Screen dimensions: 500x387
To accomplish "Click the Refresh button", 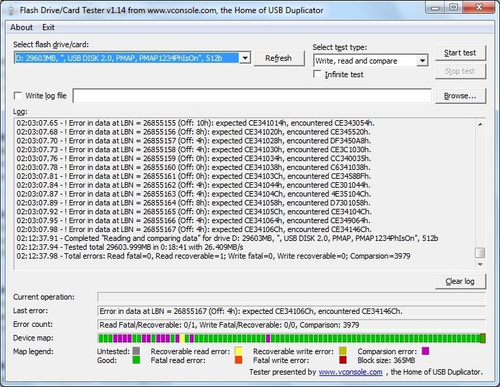I will (x=279, y=58).
